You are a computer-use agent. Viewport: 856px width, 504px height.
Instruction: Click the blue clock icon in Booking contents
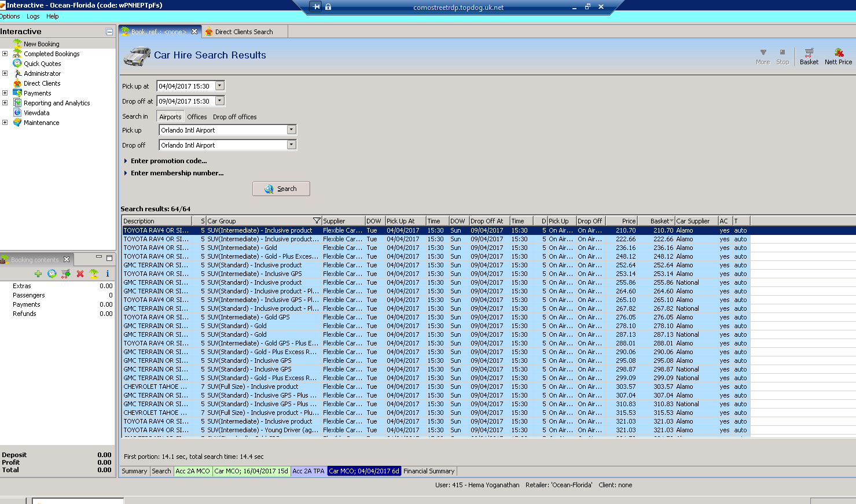tap(52, 274)
